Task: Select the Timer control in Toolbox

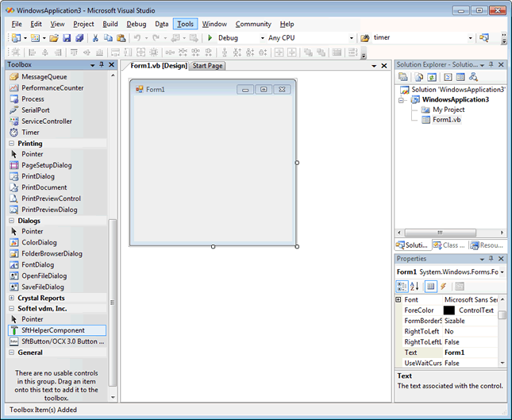Action: [x=30, y=133]
